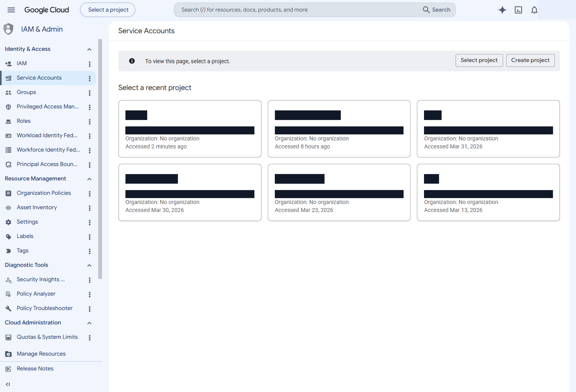Collapse the Resource Management section
This screenshot has height=392, width=576.
click(89, 179)
